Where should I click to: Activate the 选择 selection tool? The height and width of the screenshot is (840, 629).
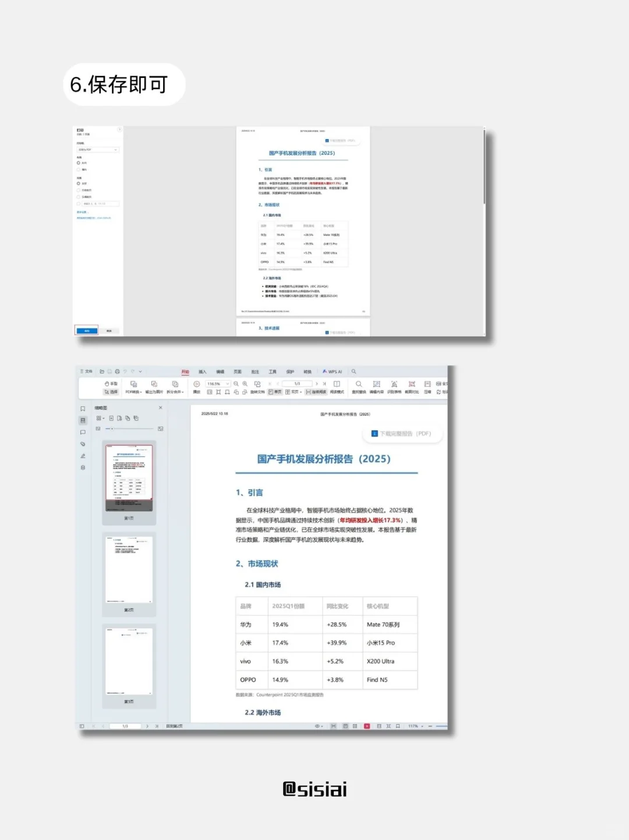(x=111, y=392)
